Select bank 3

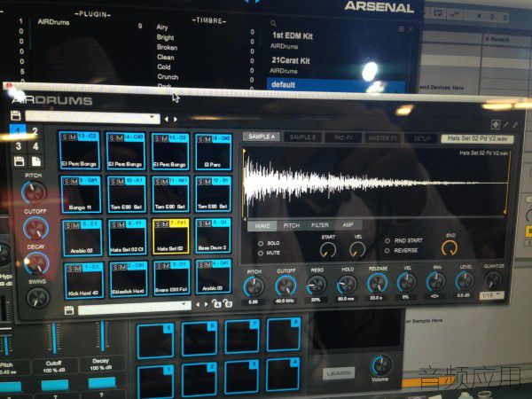tap(19, 146)
